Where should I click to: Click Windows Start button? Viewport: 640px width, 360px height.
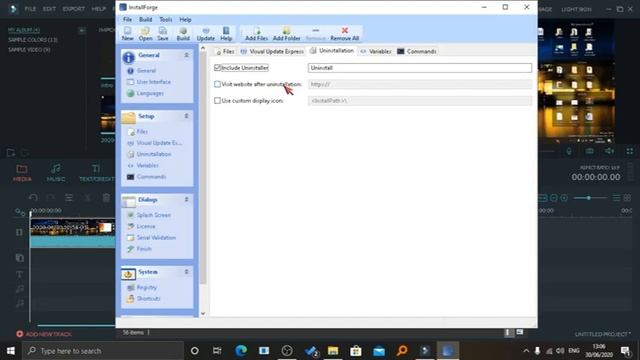tap(11, 351)
